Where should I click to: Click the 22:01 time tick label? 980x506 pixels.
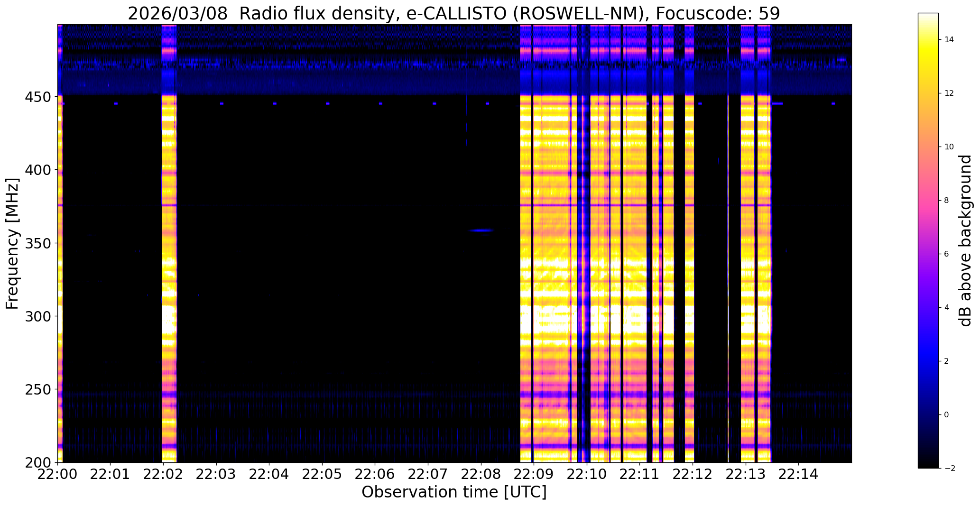tap(111, 473)
